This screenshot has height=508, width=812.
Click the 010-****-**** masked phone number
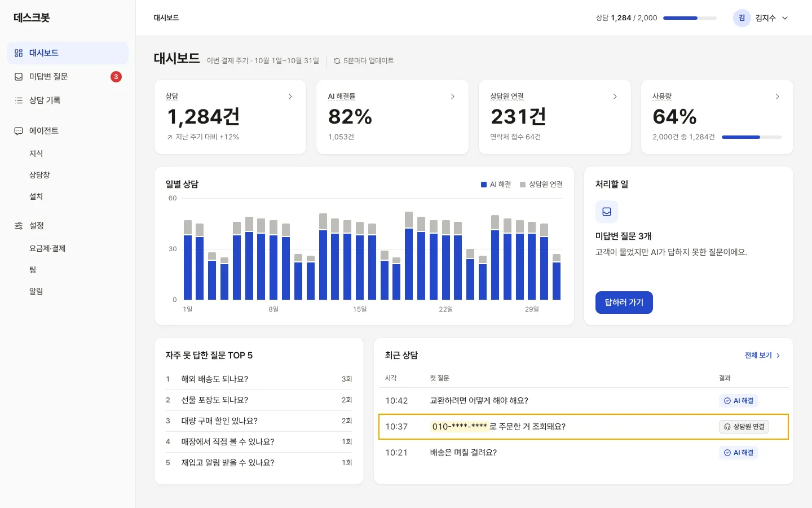point(459,427)
